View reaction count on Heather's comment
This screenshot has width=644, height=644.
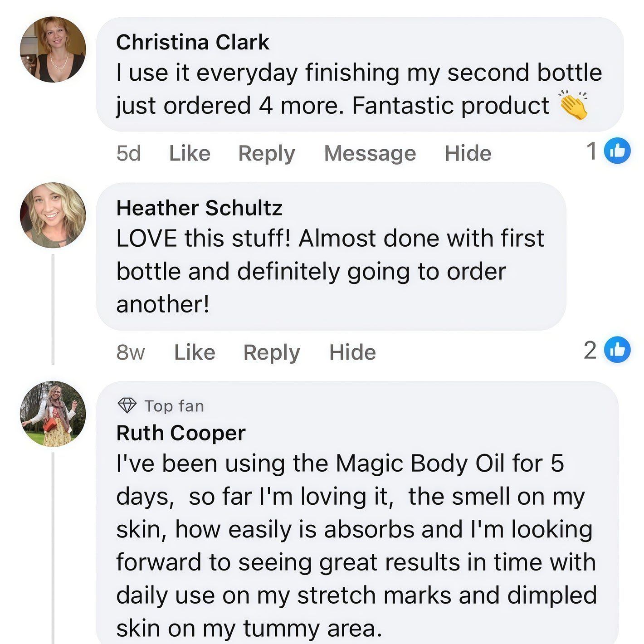(x=590, y=350)
